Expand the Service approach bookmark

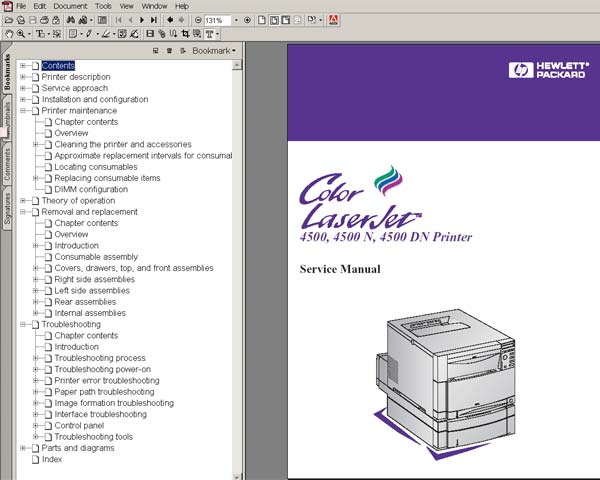pos(23,88)
